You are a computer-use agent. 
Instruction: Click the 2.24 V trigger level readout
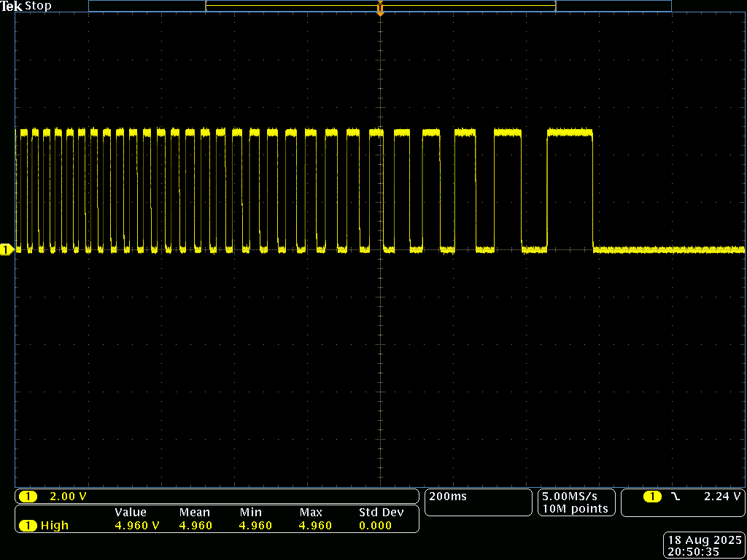pos(722,497)
